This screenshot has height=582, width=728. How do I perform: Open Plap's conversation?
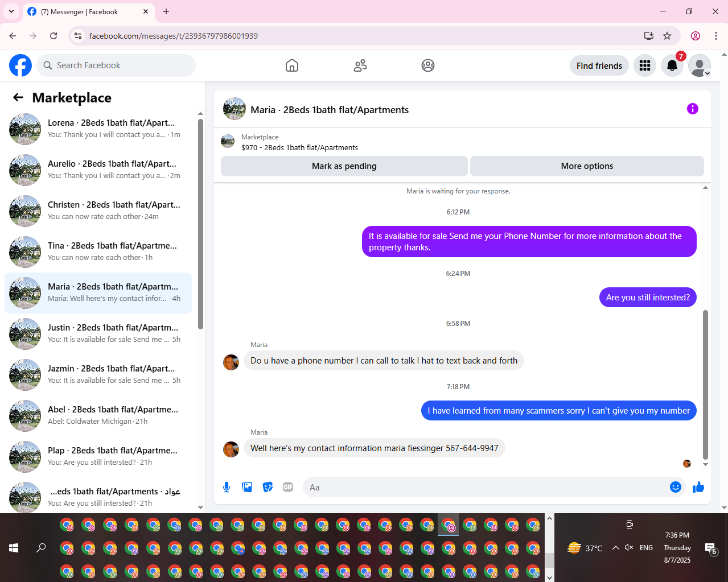point(98,456)
